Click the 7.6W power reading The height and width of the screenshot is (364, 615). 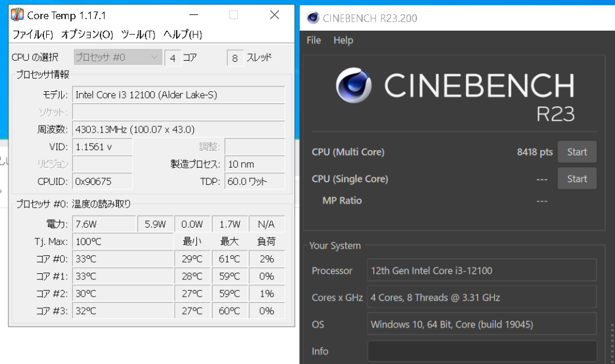(104, 224)
